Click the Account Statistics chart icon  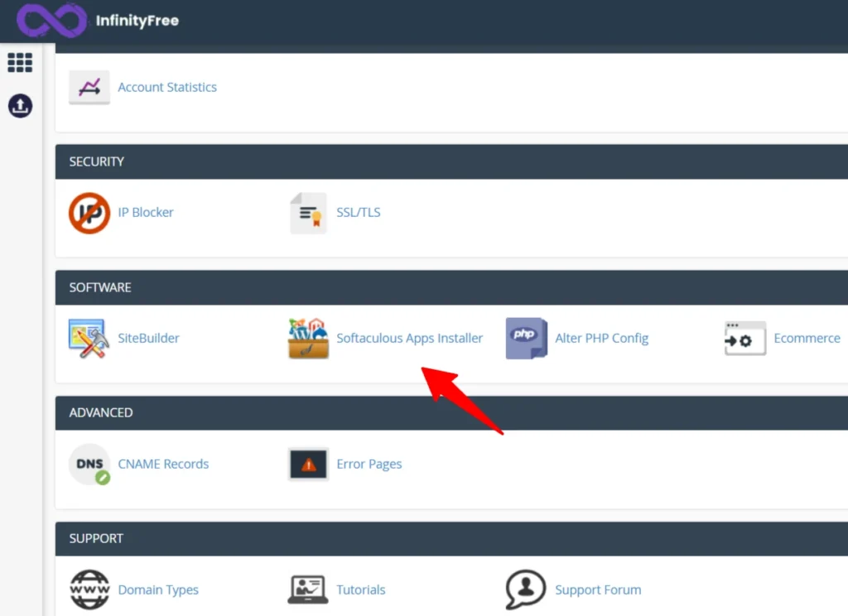pos(89,87)
